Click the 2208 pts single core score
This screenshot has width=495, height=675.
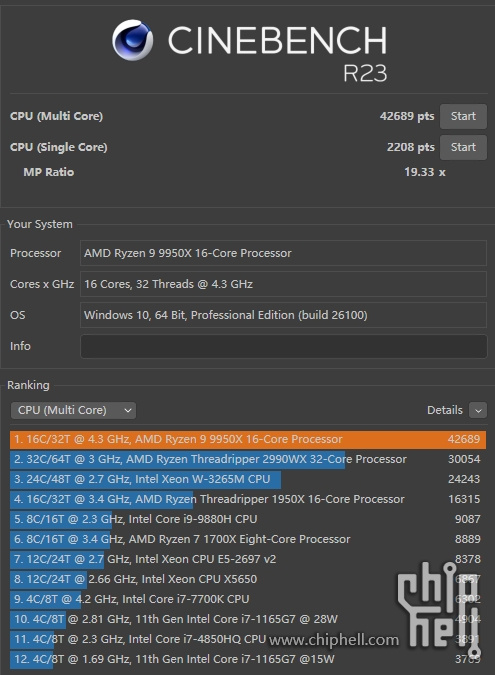coord(411,147)
